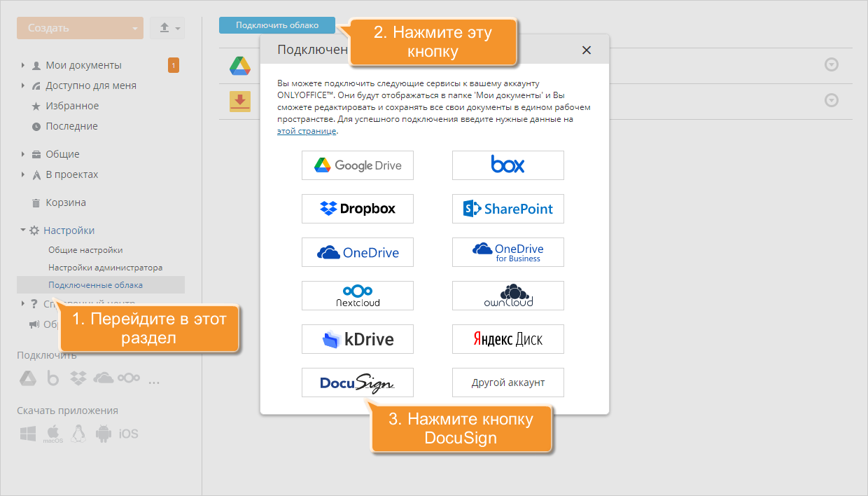
Task: Click the Nextcloud icon under Подключить
Action: tap(129, 378)
